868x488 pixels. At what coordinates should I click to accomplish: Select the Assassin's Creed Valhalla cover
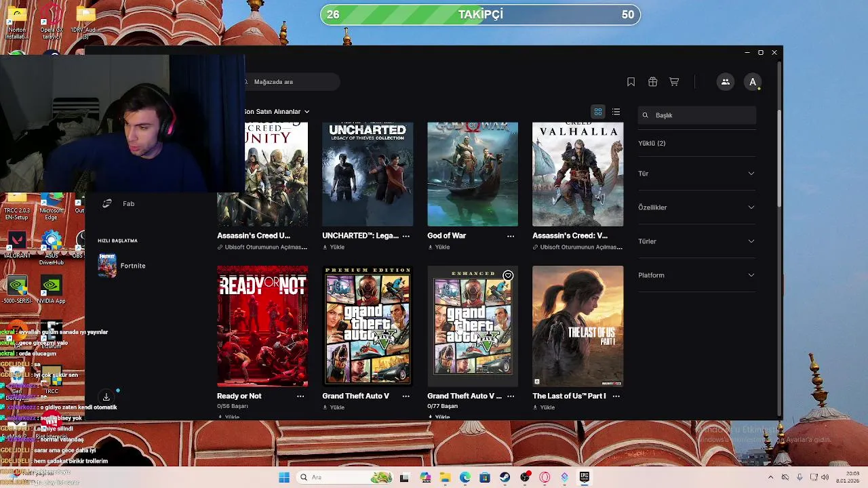(578, 174)
